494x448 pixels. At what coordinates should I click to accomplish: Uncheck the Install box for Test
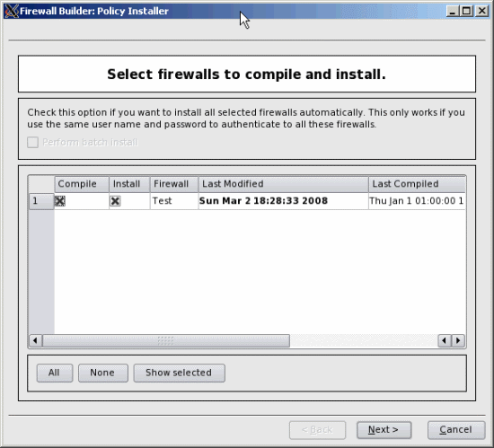coord(115,201)
